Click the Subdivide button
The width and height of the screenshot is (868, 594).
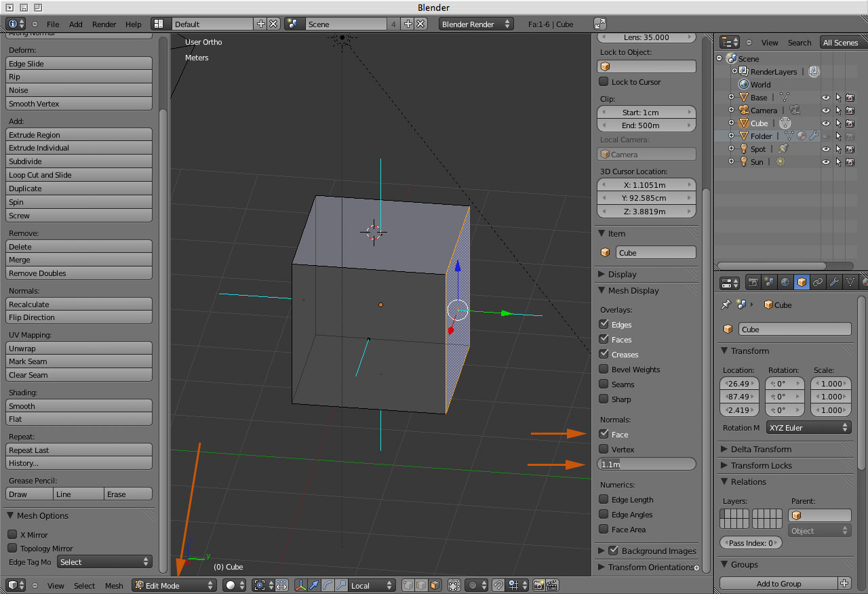[x=79, y=161]
